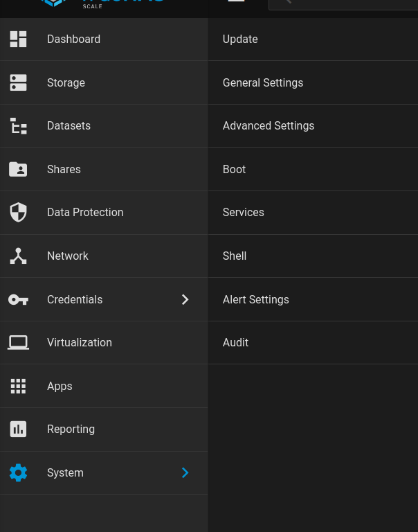This screenshot has height=532, width=418.
Task: Open Data Protection via shield icon
Action: tap(18, 213)
